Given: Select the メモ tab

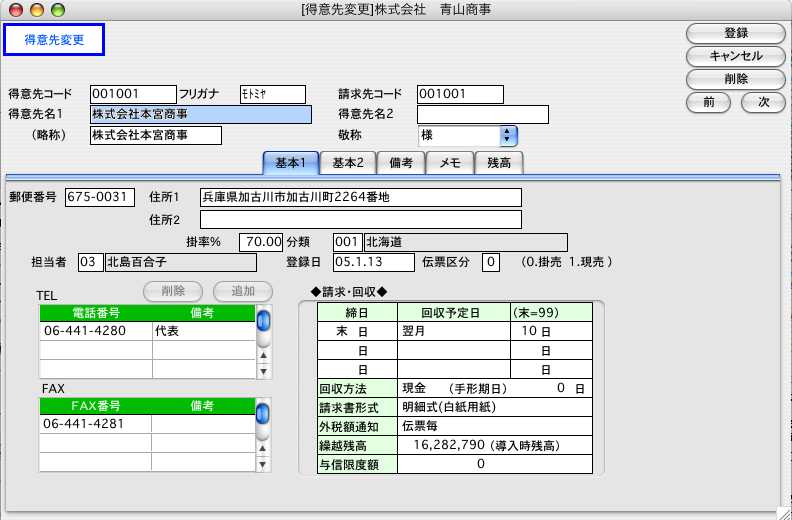Looking at the screenshot, I should coord(450,163).
